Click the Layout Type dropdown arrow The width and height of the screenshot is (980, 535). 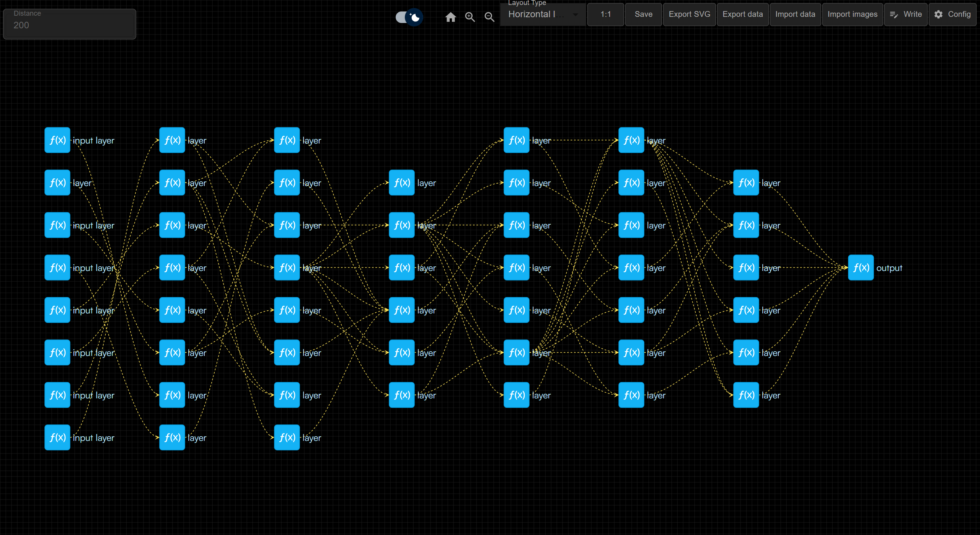point(576,15)
